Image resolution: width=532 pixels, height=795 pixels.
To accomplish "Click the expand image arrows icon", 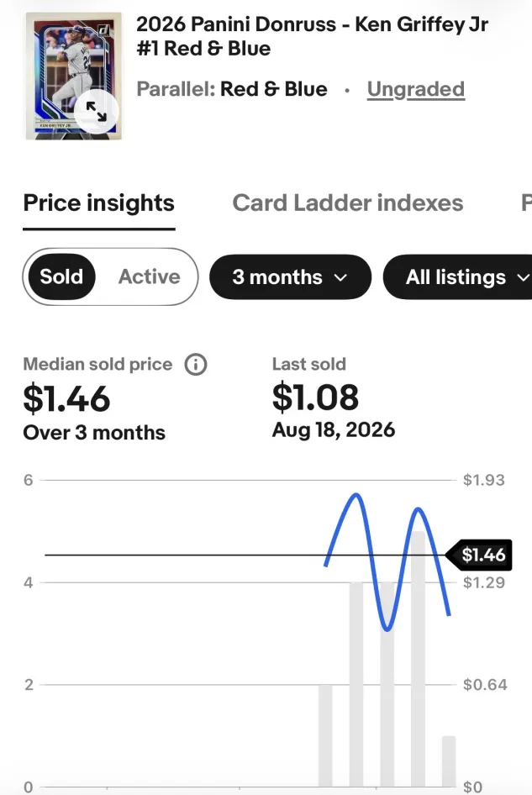I will pyautogui.click(x=97, y=111).
